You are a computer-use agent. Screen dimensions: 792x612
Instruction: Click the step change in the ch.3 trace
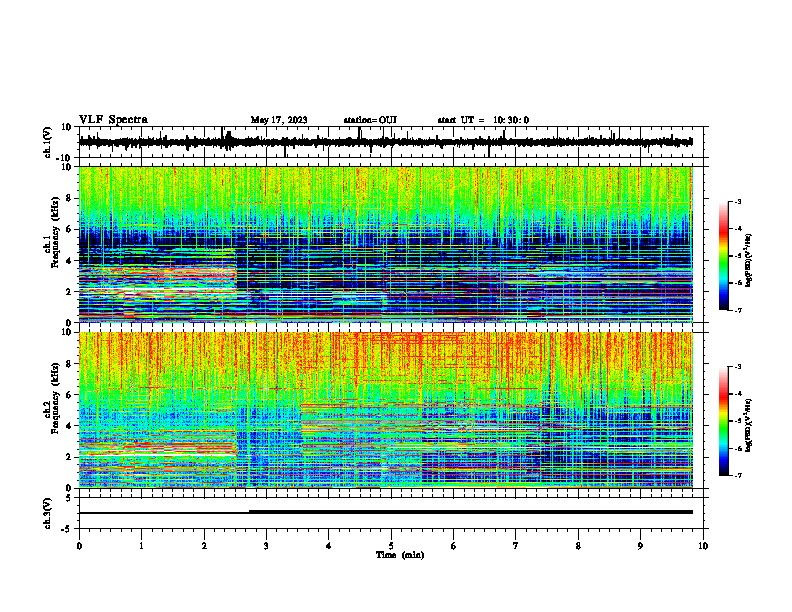tap(249, 512)
